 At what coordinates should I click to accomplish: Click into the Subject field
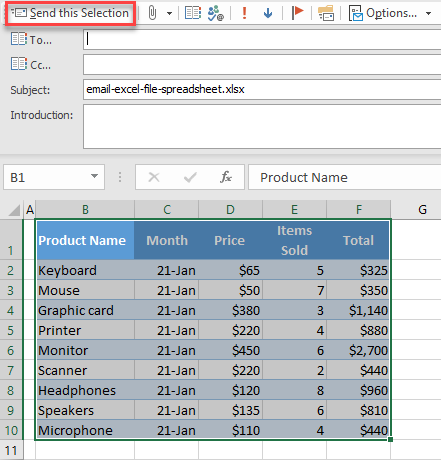(x=262, y=89)
